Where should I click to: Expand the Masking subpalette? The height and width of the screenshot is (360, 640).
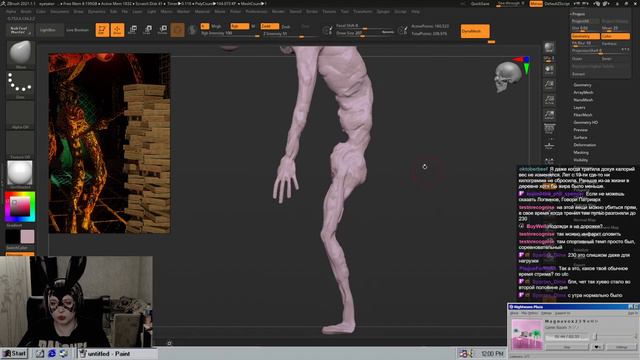pos(581,153)
